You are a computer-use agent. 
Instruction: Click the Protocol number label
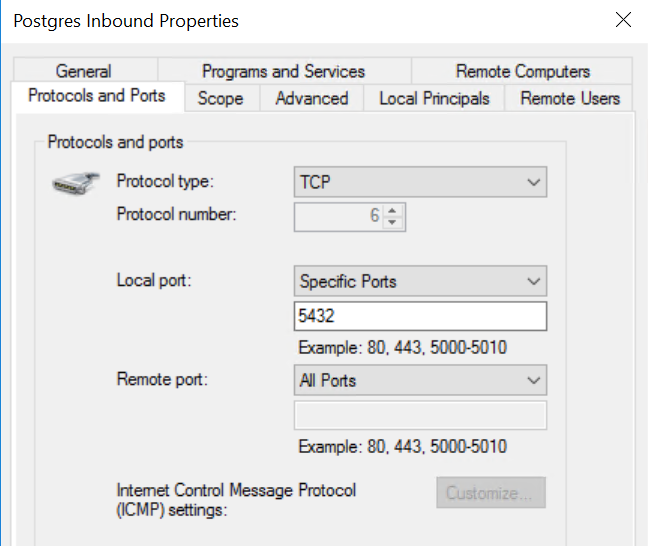(176, 214)
